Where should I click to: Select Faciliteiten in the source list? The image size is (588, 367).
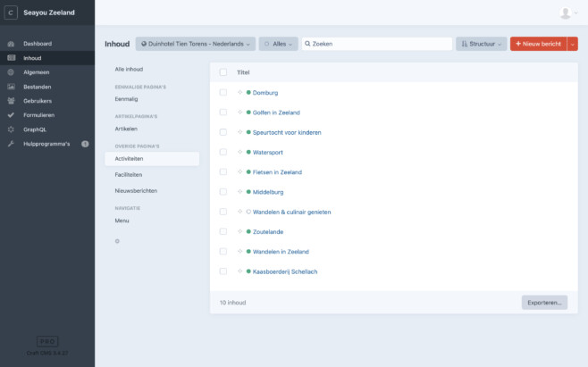coord(128,175)
